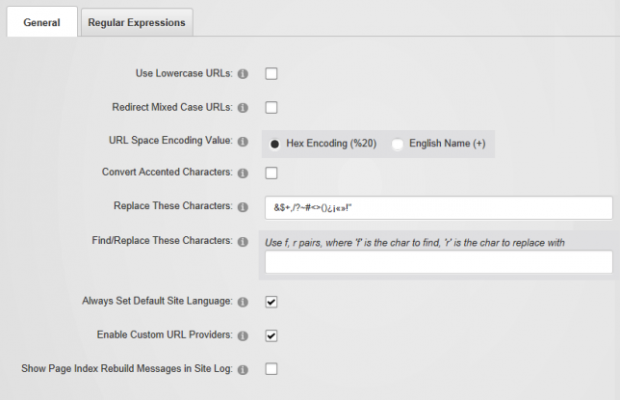Select the Hex Encoding (%20) radio option
The image size is (620, 400).
(x=275, y=143)
